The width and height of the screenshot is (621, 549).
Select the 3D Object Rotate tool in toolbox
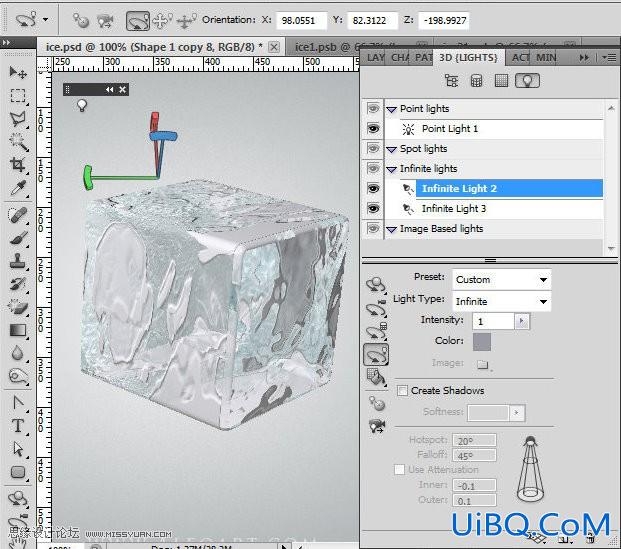click(x=18, y=499)
